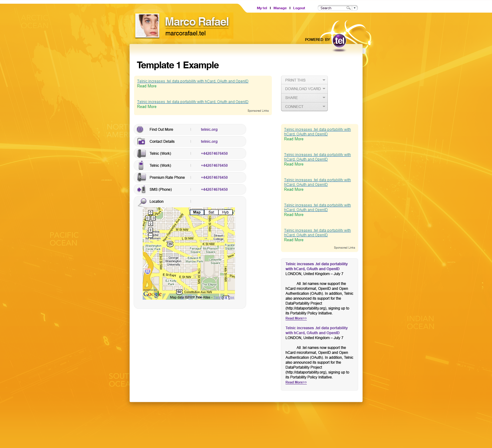Click Marco Rafael's profile photo

[147, 26]
